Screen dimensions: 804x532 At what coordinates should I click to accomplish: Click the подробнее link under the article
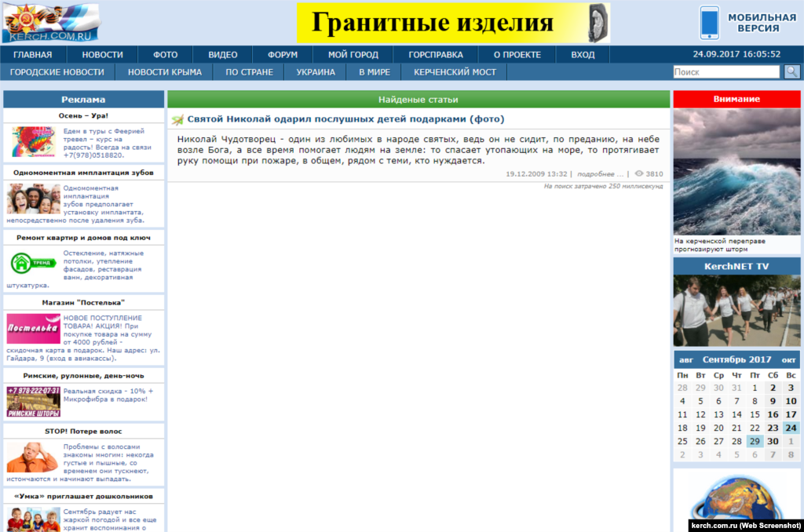click(x=599, y=173)
